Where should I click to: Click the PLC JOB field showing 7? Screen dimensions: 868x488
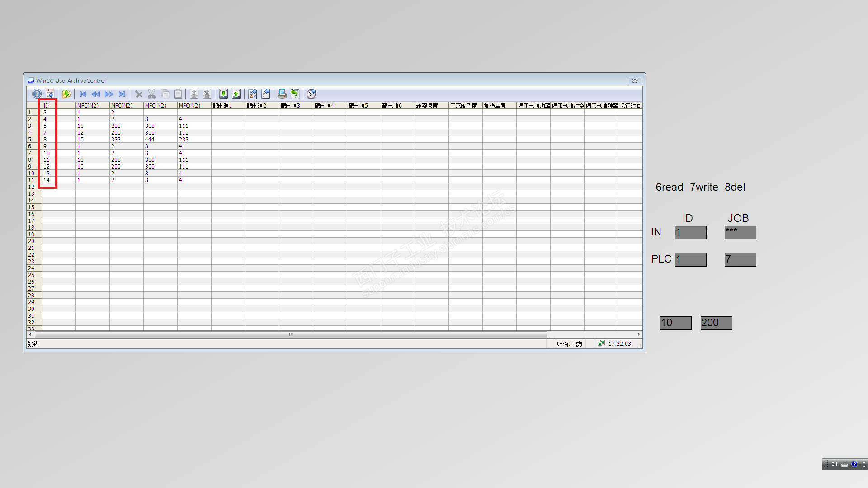coord(740,260)
